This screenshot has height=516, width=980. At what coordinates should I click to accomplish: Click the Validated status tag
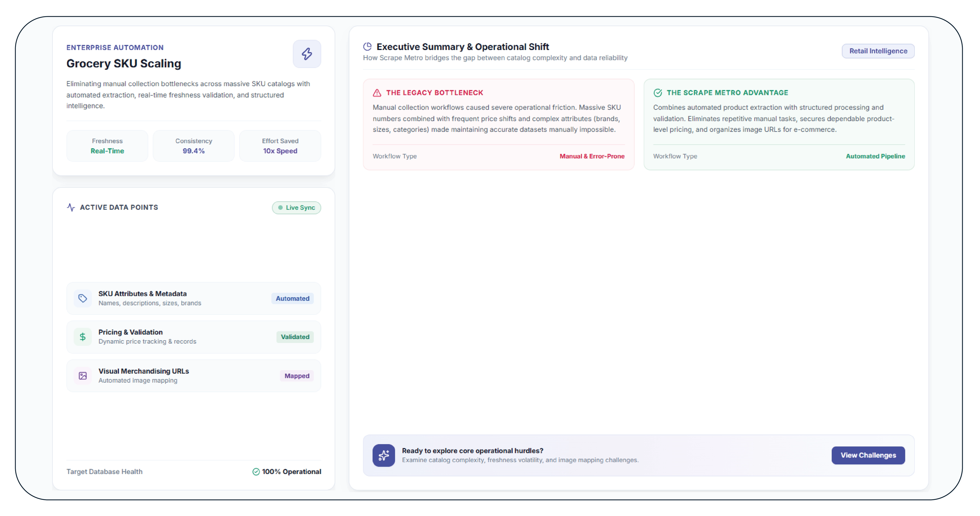[295, 337]
